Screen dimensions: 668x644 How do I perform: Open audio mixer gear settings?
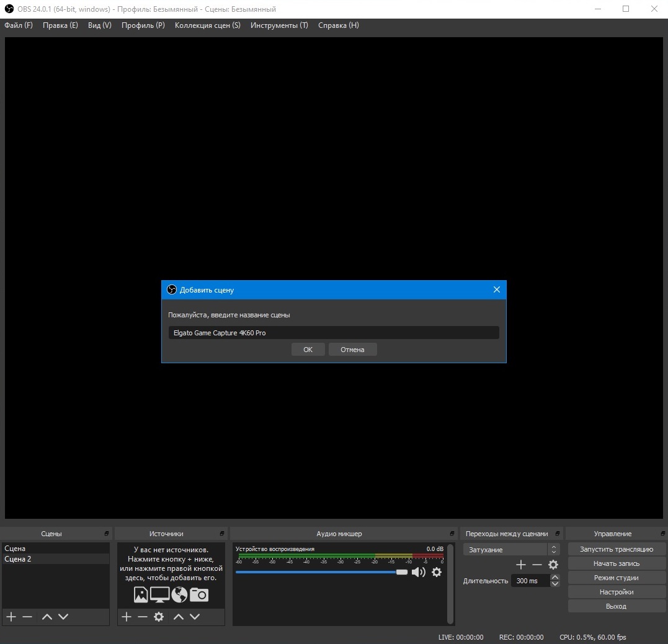437,572
